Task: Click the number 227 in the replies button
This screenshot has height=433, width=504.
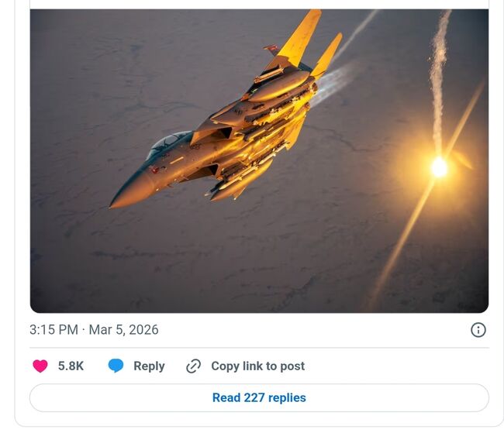Action: coord(254,397)
